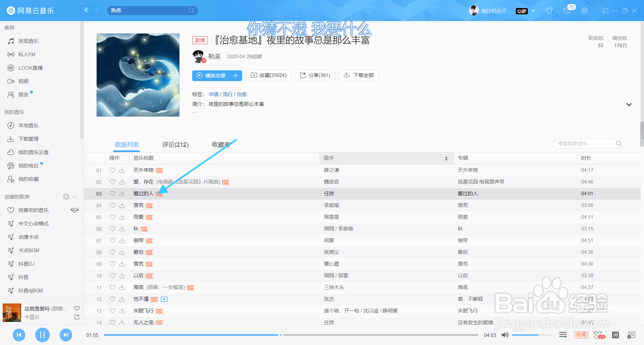Open now-playing album cover thumbnail
Viewport: 644px width, 345px height.
coord(12,313)
